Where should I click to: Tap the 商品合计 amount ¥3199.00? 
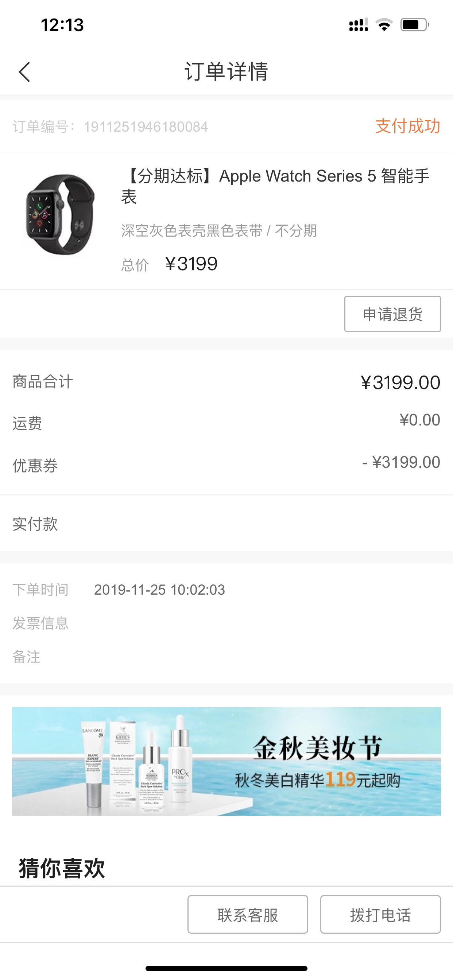[400, 382]
